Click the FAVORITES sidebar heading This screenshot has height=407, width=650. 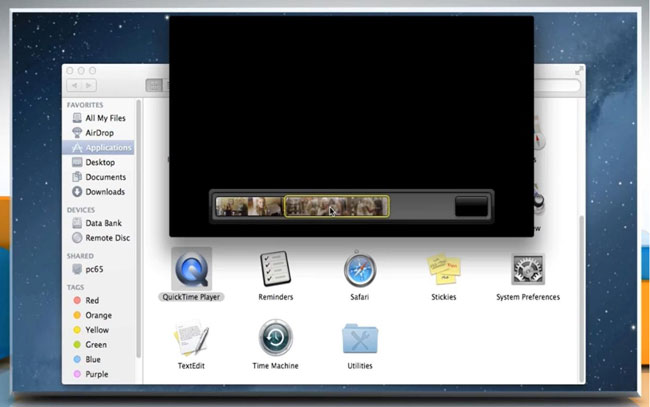[x=85, y=105]
